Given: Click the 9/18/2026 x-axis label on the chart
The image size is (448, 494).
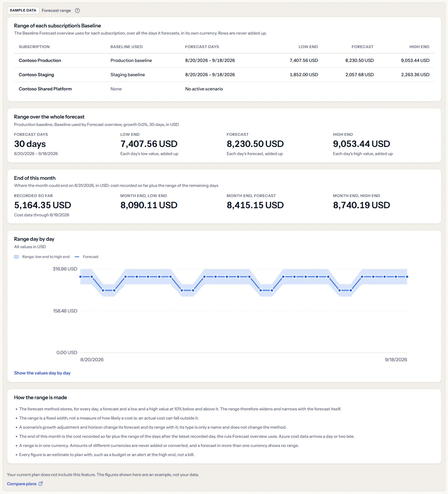Looking at the screenshot, I should 396,360.
